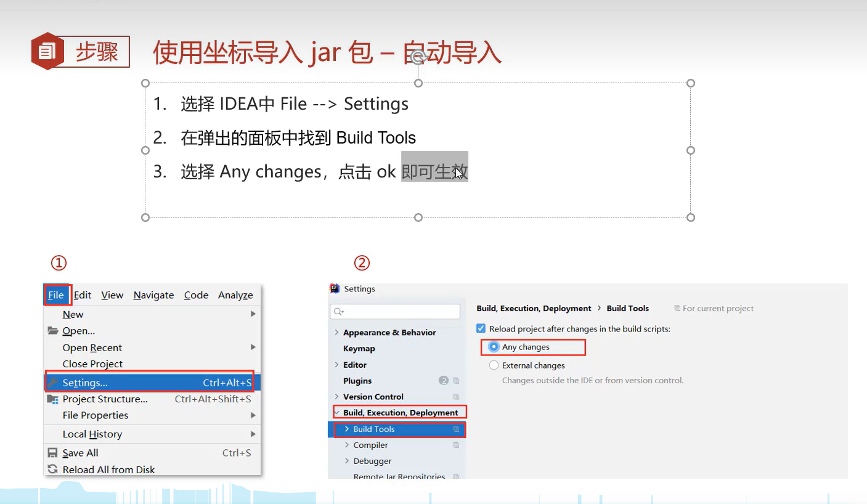Screen dimensions: 867x504
Task: Expand the New submenu arrow
Action: tap(253, 314)
